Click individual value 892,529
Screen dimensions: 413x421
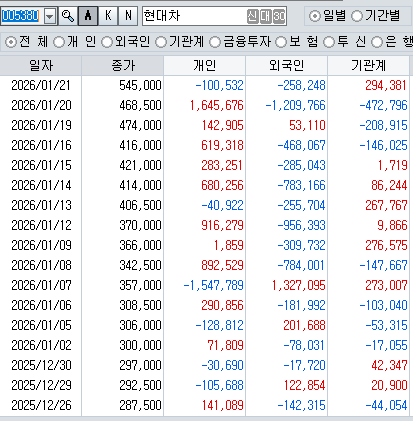click(x=222, y=266)
